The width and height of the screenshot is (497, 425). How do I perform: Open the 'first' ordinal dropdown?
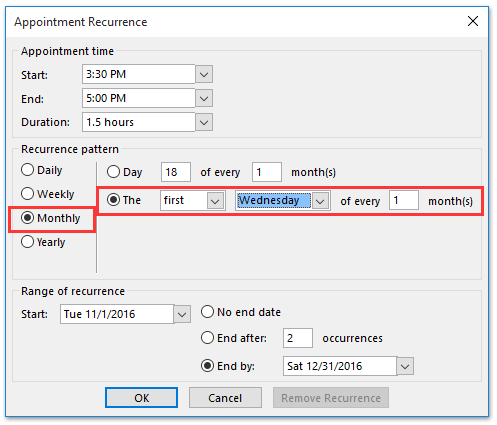215,201
